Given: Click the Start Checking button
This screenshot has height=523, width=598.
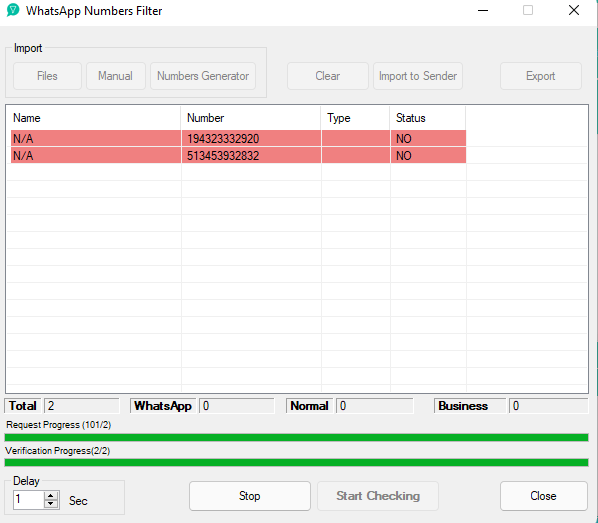Looking at the screenshot, I should click(x=378, y=496).
